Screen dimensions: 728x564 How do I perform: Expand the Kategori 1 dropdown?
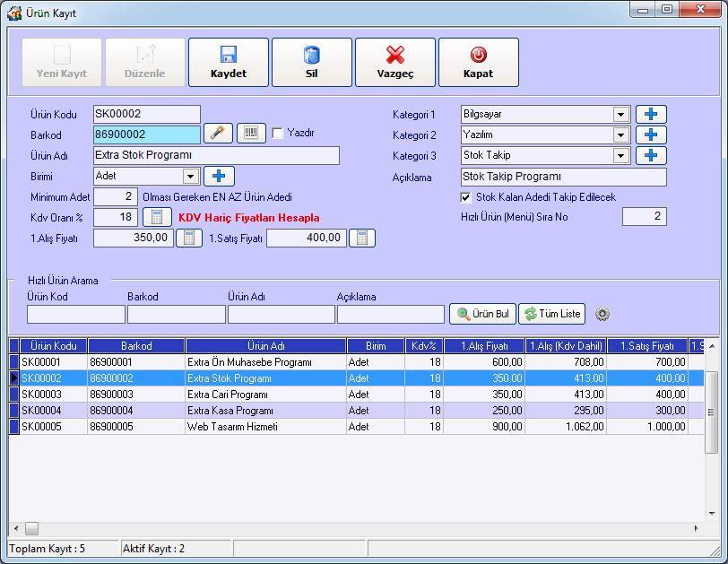pyautogui.click(x=620, y=114)
